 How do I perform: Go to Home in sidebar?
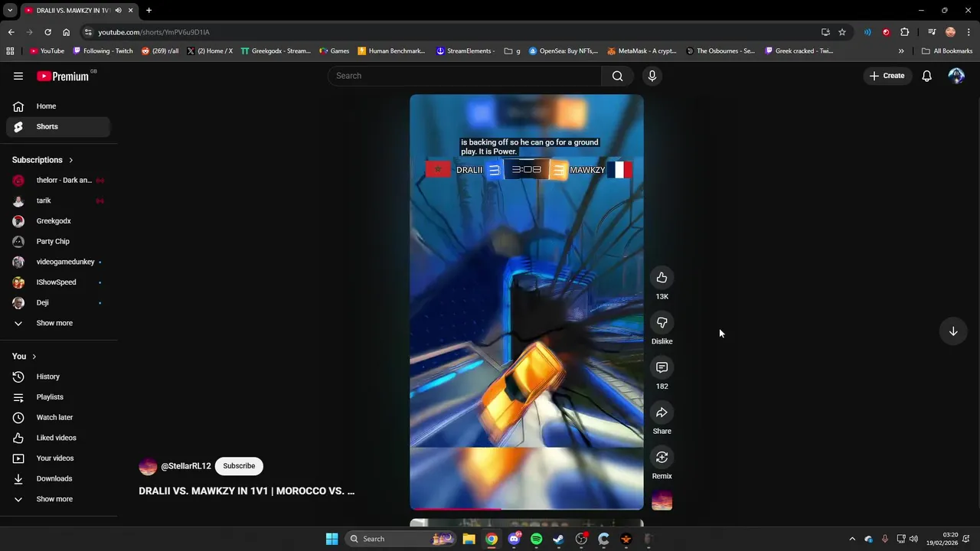58,106
